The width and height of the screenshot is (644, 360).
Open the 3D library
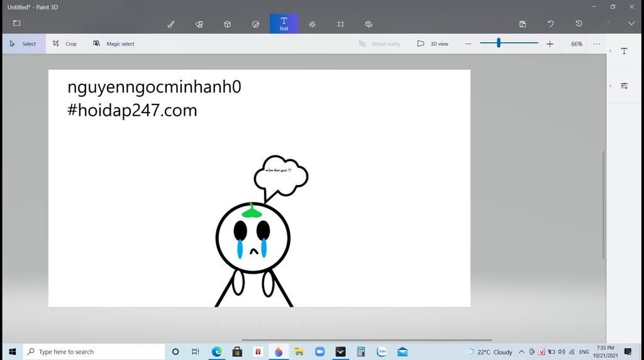(x=369, y=25)
